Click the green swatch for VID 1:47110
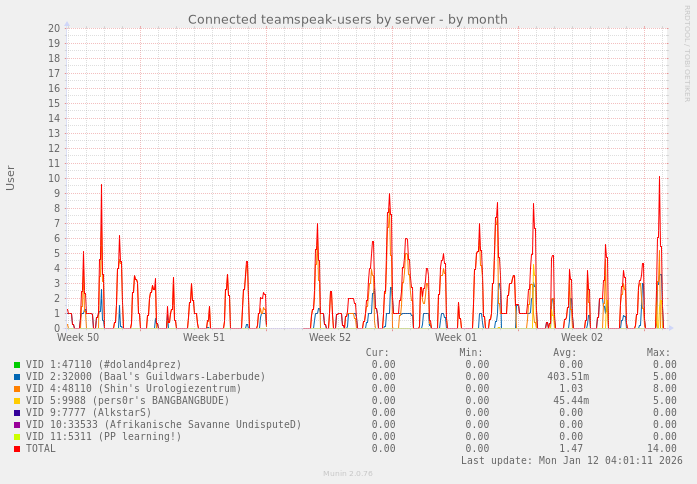Image resolution: width=697 pixels, height=484 pixels. 17,365
